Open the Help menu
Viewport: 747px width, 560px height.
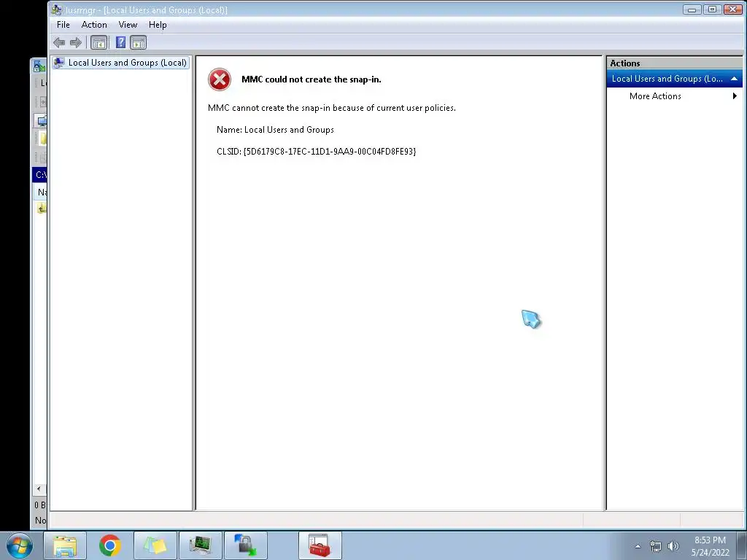(158, 25)
